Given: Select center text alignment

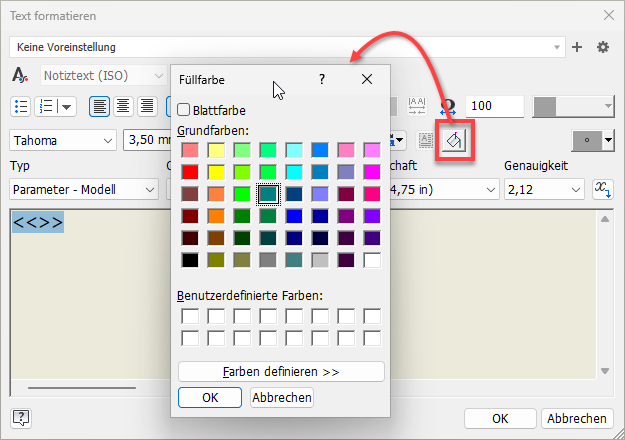Looking at the screenshot, I should [123, 106].
